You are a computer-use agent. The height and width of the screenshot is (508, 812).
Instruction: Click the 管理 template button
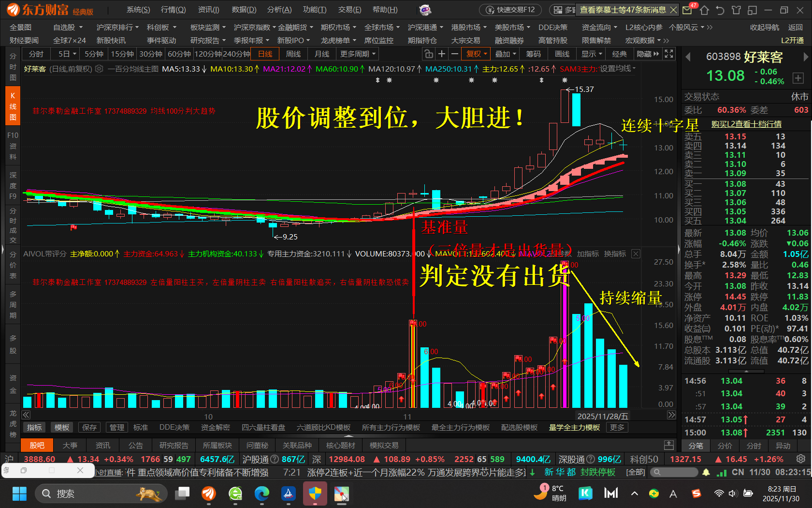116,428
